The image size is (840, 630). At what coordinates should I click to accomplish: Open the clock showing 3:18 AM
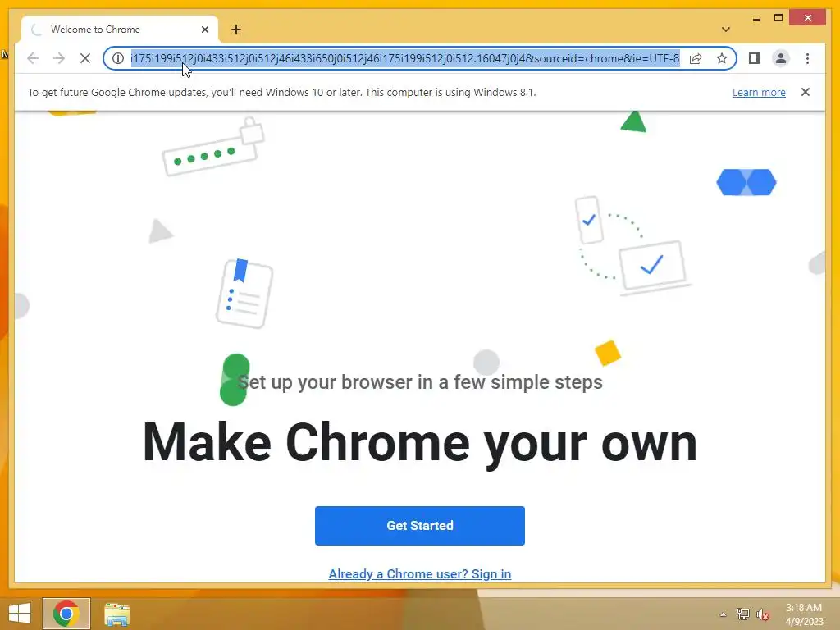(x=804, y=614)
